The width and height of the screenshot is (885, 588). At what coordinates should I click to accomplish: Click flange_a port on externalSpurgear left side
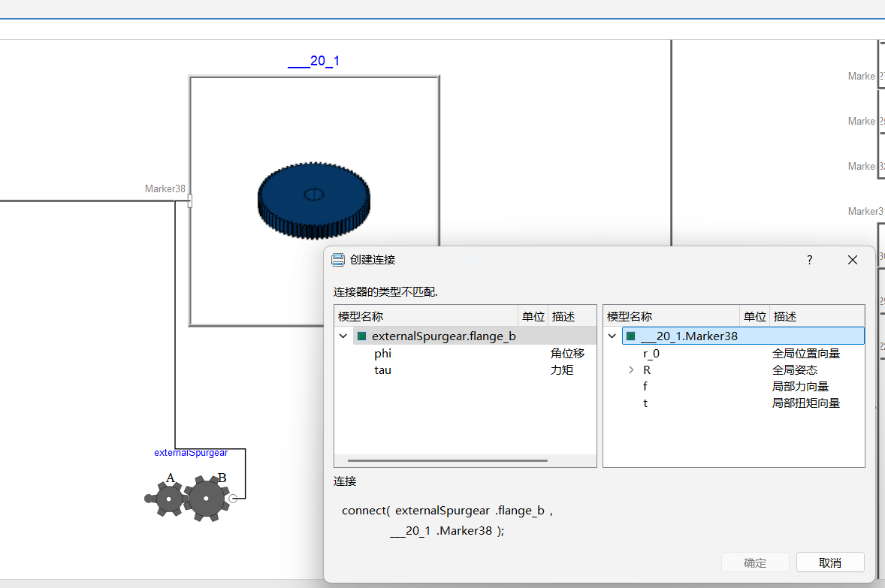(x=149, y=499)
